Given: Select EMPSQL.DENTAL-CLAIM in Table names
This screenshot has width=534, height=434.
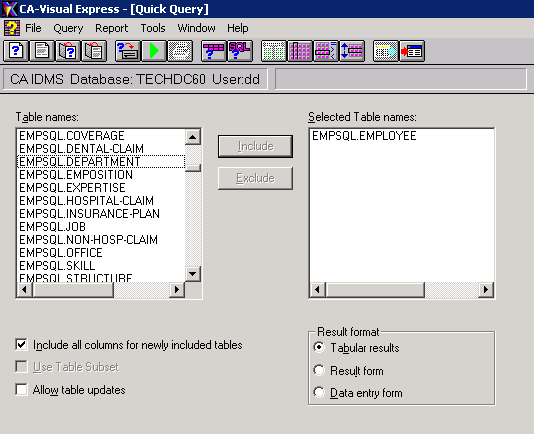Looking at the screenshot, I should 101,149.
